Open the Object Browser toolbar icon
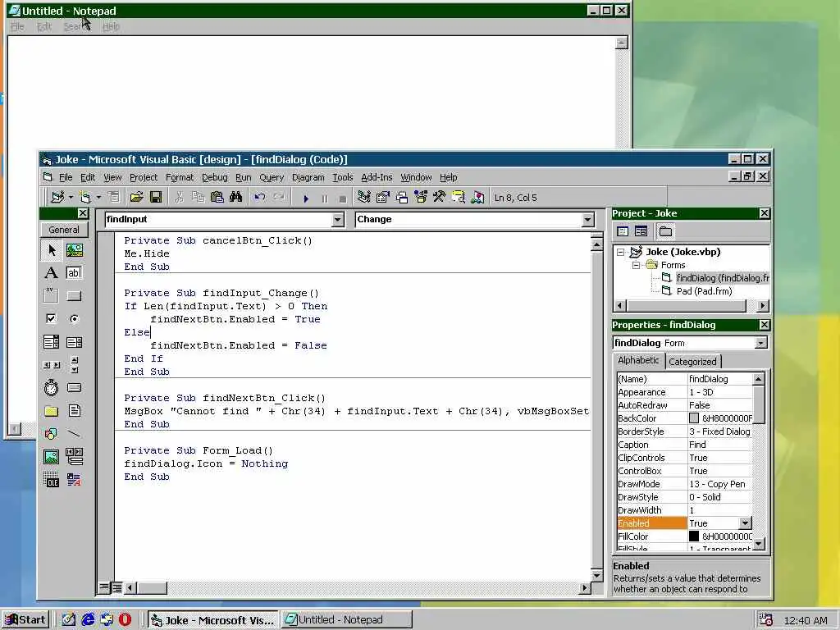Viewport: 840px width, 630px height. coord(421,197)
